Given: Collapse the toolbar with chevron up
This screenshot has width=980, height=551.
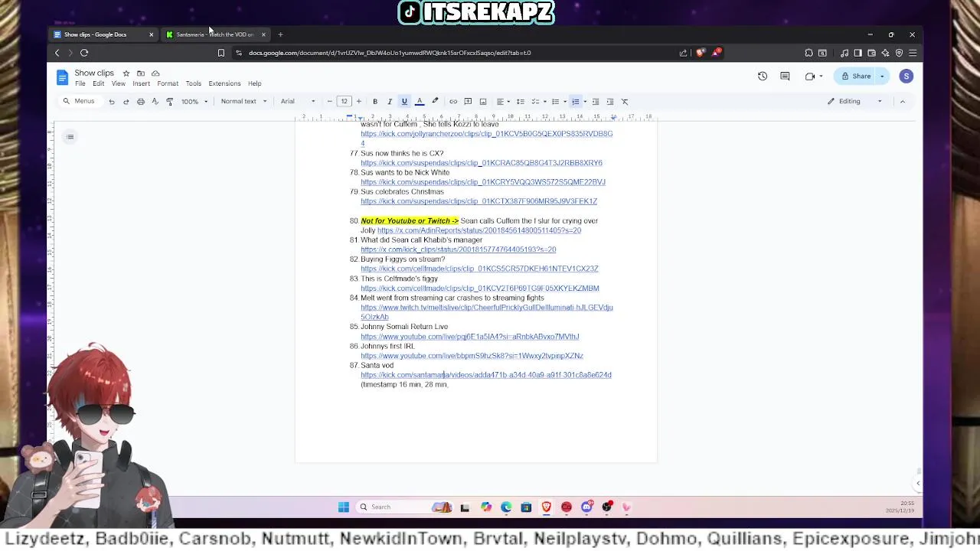Looking at the screenshot, I should pyautogui.click(x=903, y=101).
